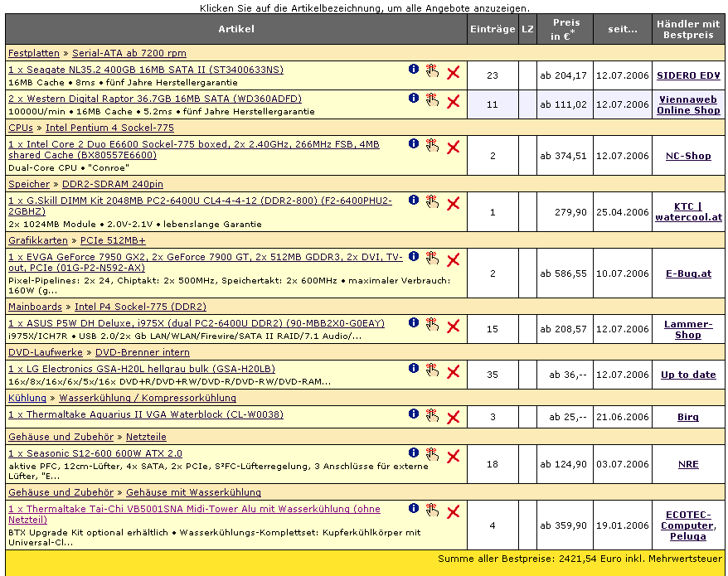The width and height of the screenshot is (728, 576).
Task: Remove EVGA GeForce 7950 GX2 red X
Action: pos(454,260)
